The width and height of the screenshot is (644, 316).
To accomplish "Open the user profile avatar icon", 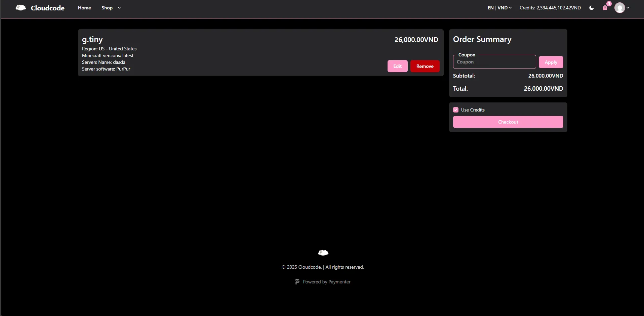I will [620, 8].
